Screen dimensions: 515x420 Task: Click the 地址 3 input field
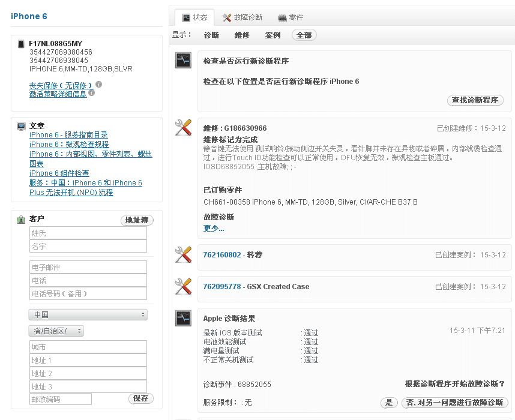point(88,386)
